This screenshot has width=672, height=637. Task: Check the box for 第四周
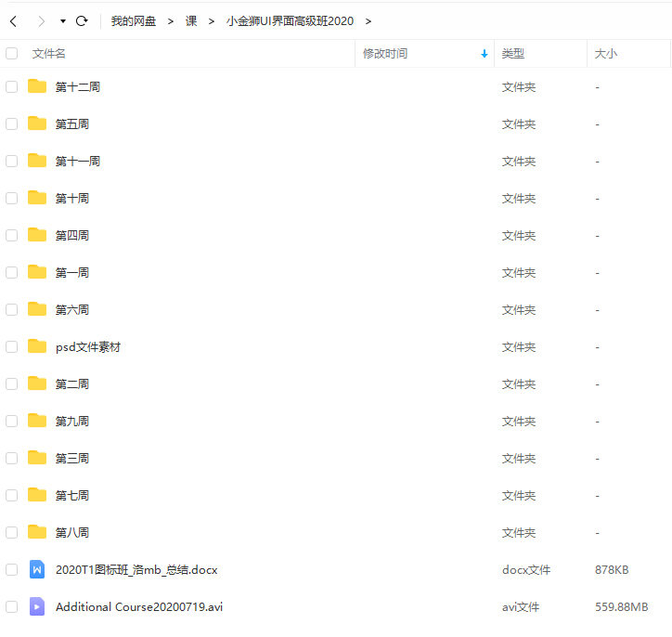(11, 235)
